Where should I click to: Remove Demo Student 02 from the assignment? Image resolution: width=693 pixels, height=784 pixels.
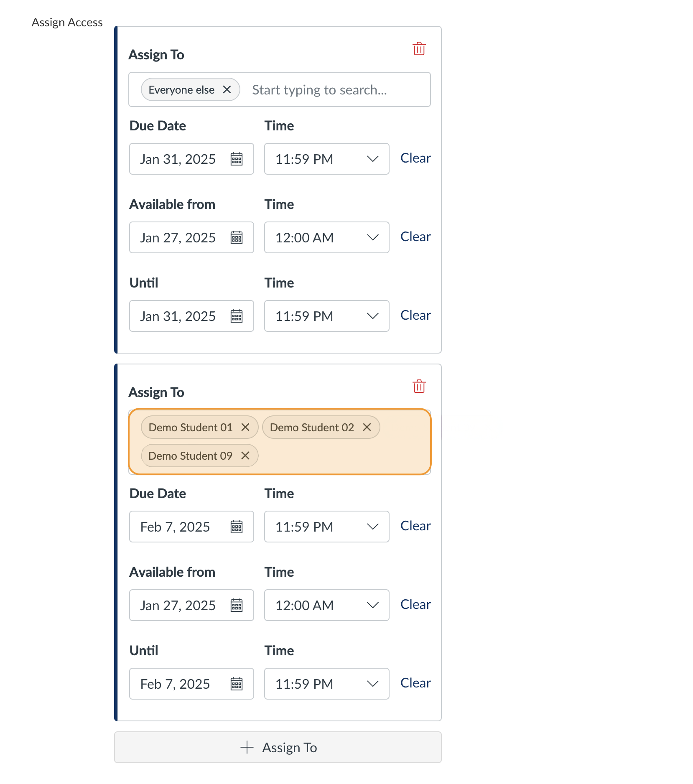(367, 427)
